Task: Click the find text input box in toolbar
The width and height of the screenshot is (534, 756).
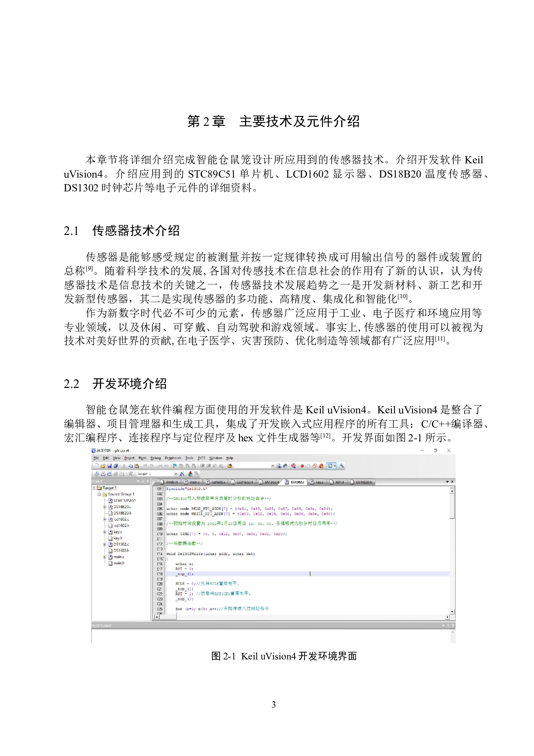Action: click(252, 466)
